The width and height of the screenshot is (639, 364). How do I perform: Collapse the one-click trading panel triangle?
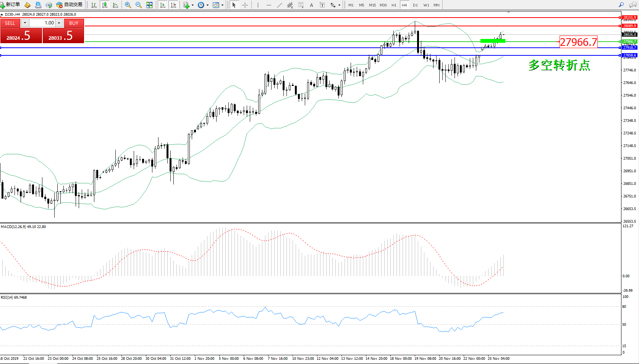[2, 15]
